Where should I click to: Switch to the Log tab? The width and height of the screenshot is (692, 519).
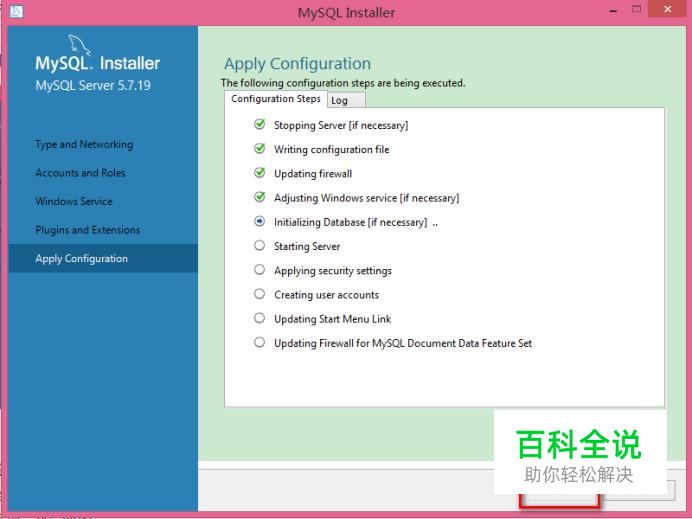pyautogui.click(x=346, y=100)
